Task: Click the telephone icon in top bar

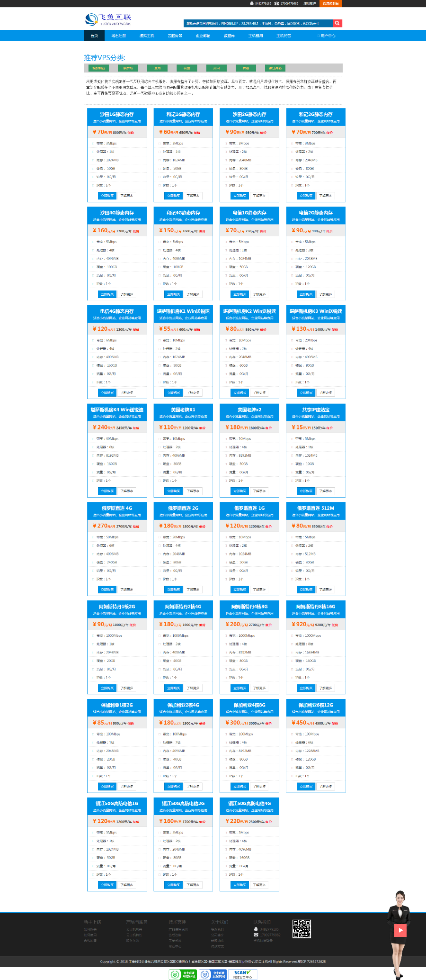Action: tap(276, 3)
